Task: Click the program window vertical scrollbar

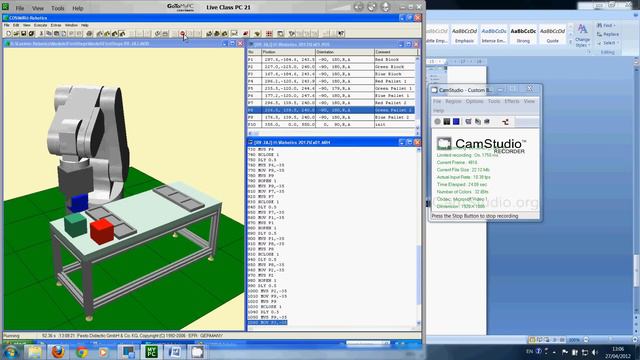Action: pyautogui.click(x=418, y=237)
